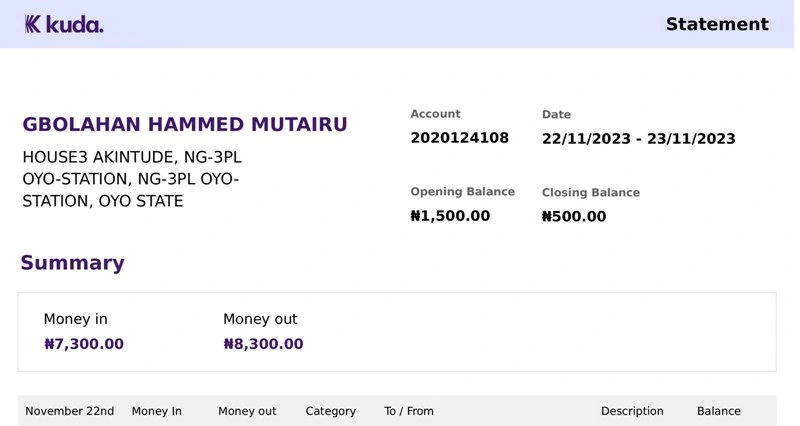
Task: Click the Date label
Action: [x=556, y=114]
